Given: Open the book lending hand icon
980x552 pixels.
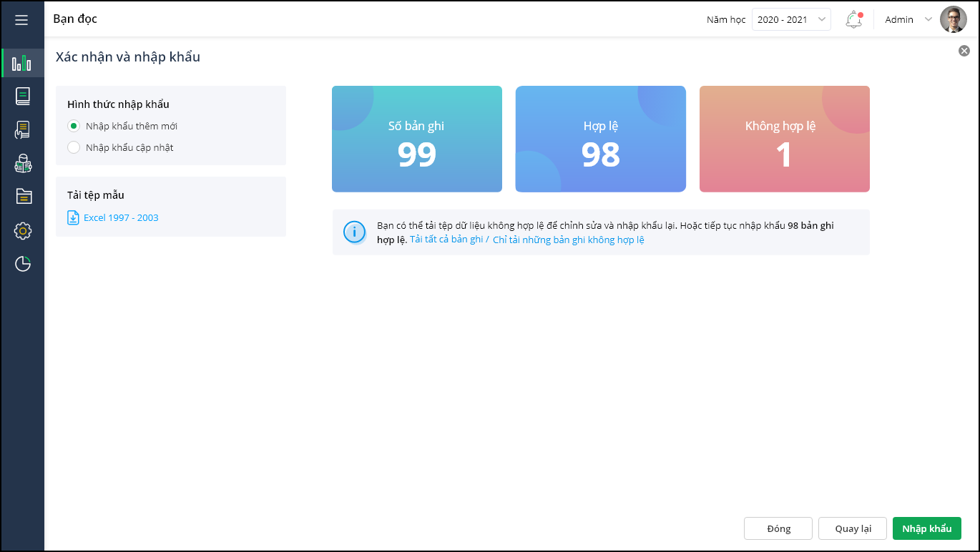Looking at the screenshot, I should tap(22, 130).
